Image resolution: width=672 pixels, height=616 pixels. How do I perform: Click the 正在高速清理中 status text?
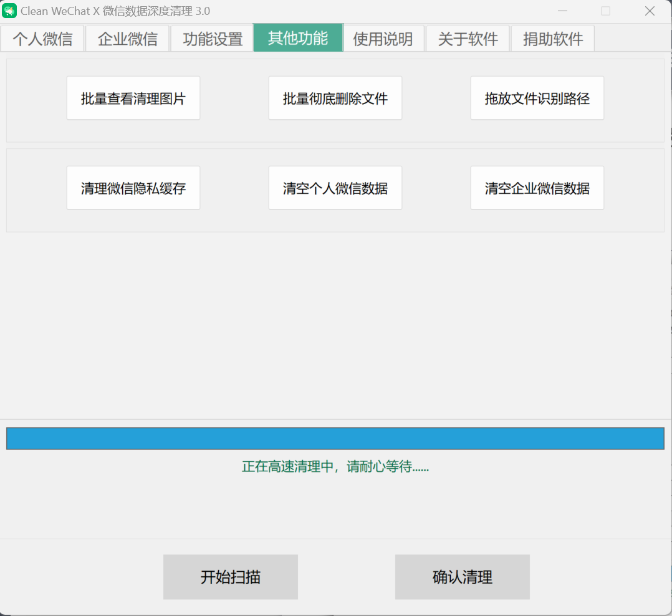(335, 466)
